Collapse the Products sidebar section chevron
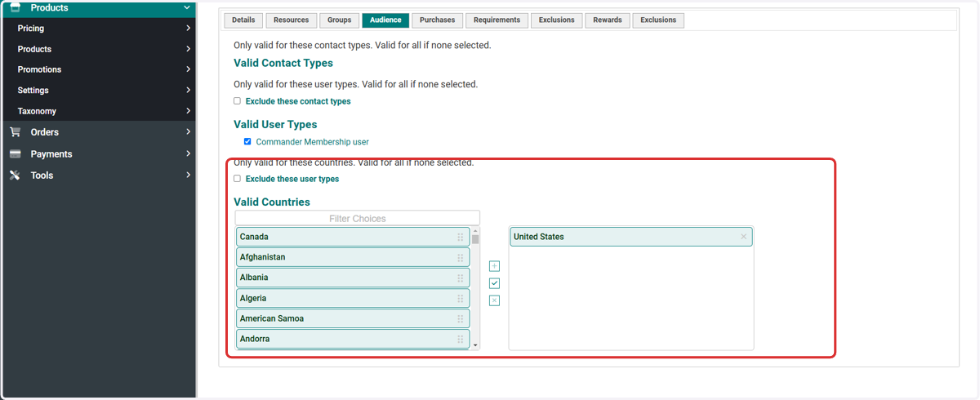The height and width of the screenshot is (400, 980). tap(188, 7)
